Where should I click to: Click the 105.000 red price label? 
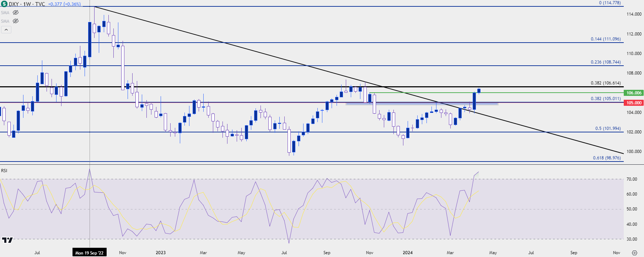coord(634,103)
